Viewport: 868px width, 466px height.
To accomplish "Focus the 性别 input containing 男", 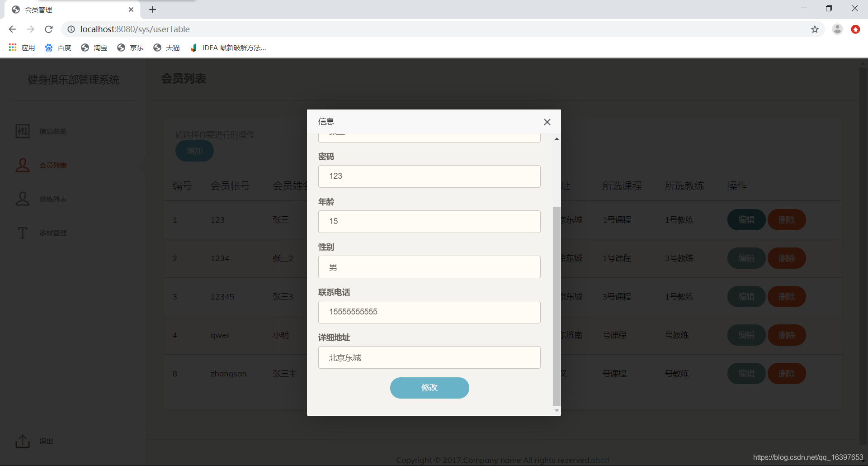I will pos(429,267).
